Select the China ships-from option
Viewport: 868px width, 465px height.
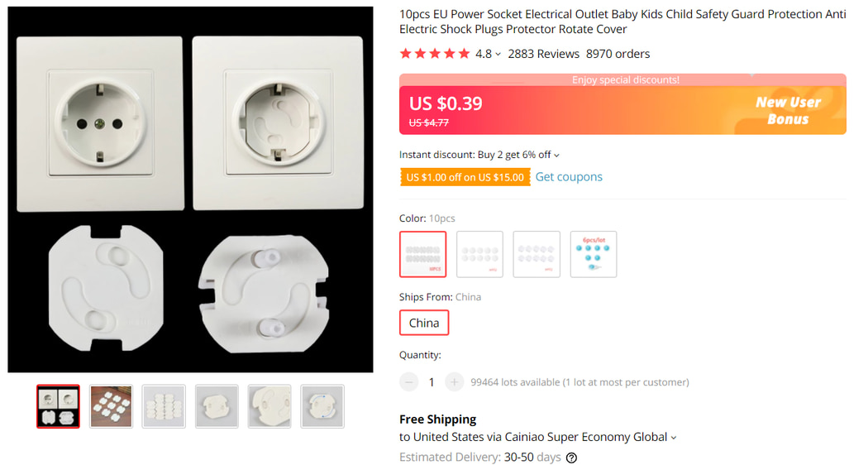424,323
